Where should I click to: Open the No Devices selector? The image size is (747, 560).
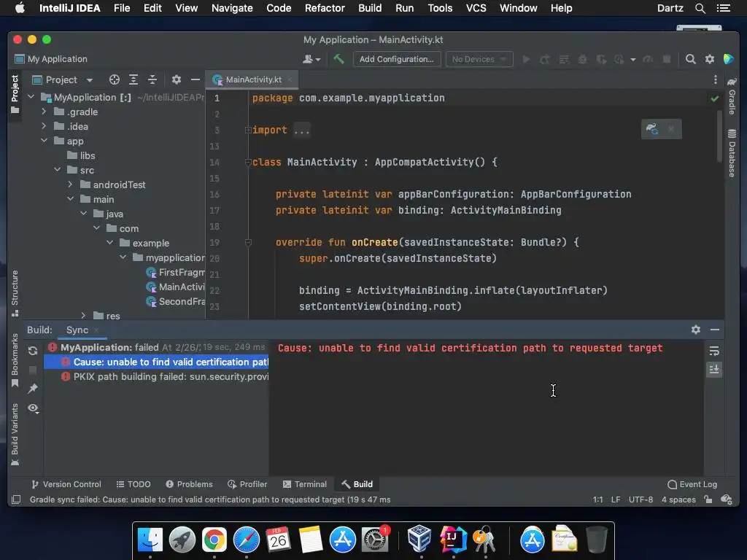[x=479, y=59]
